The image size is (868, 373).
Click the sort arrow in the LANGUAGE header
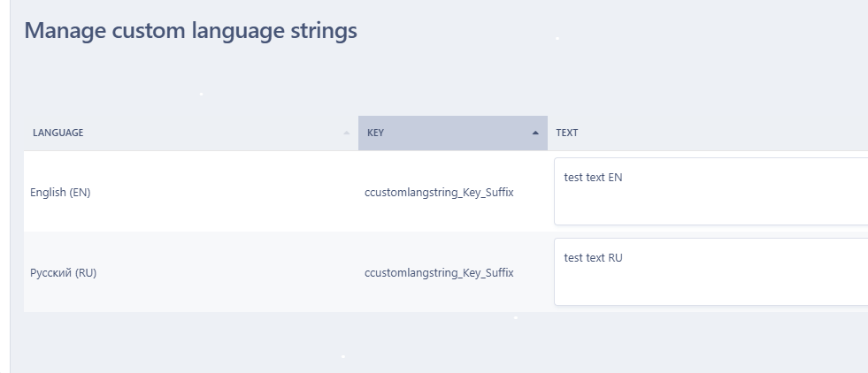point(346,133)
